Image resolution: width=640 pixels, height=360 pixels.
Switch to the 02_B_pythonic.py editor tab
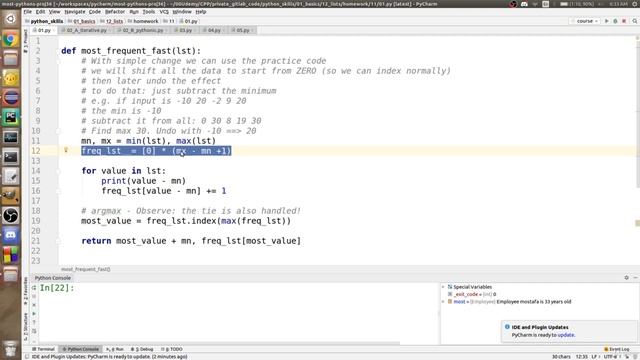(142, 30)
